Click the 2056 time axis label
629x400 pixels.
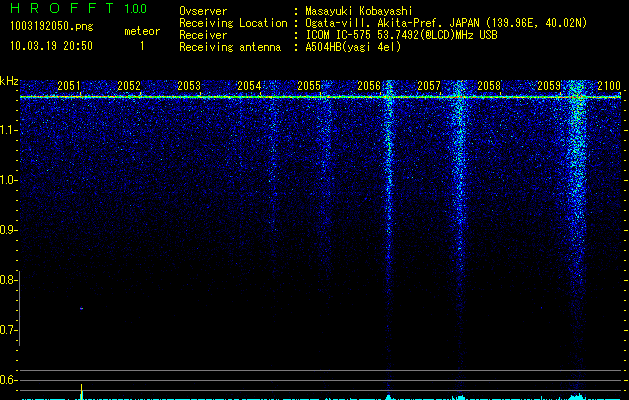click(x=369, y=86)
